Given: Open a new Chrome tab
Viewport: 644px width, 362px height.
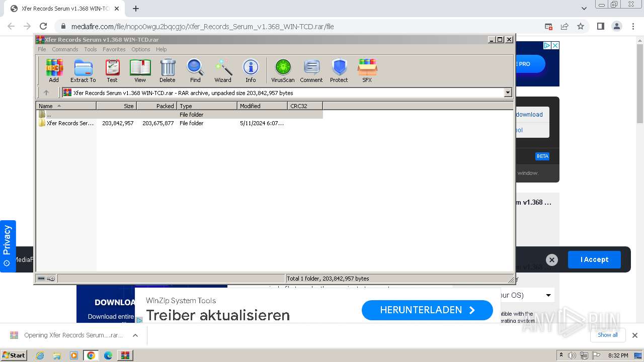Looking at the screenshot, I should point(136,9).
